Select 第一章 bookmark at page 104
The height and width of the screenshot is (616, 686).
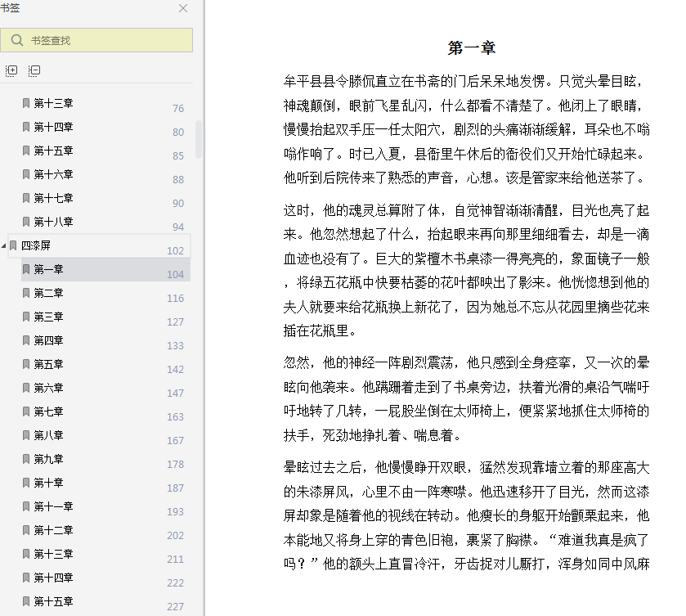pyautogui.click(x=105, y=269)
